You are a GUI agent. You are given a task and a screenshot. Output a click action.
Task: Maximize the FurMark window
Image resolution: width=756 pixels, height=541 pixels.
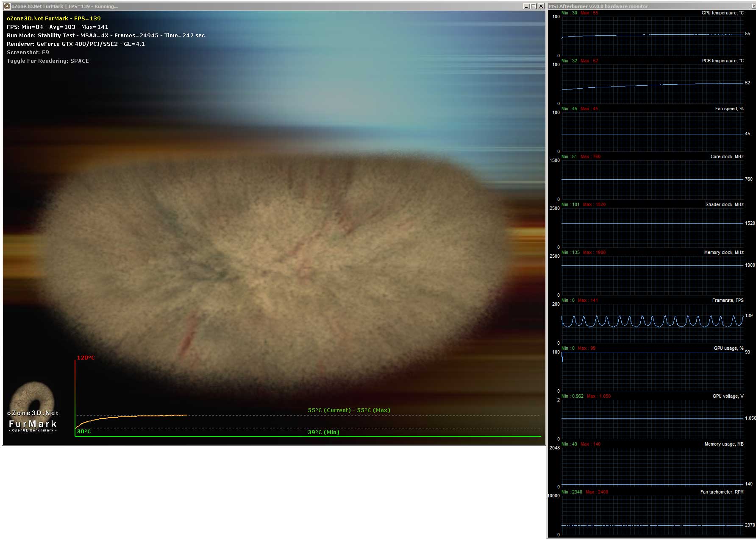534,6
